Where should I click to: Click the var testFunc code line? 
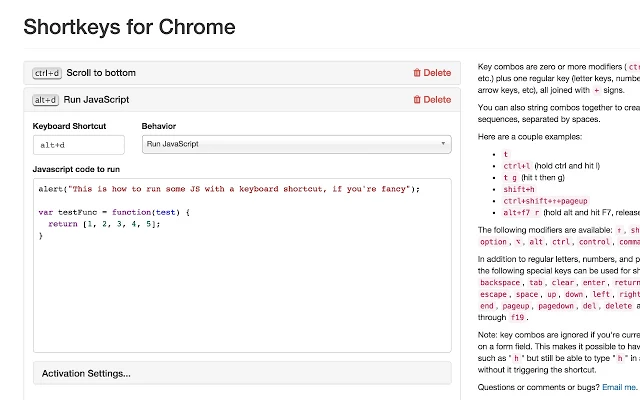coord(114,212)
